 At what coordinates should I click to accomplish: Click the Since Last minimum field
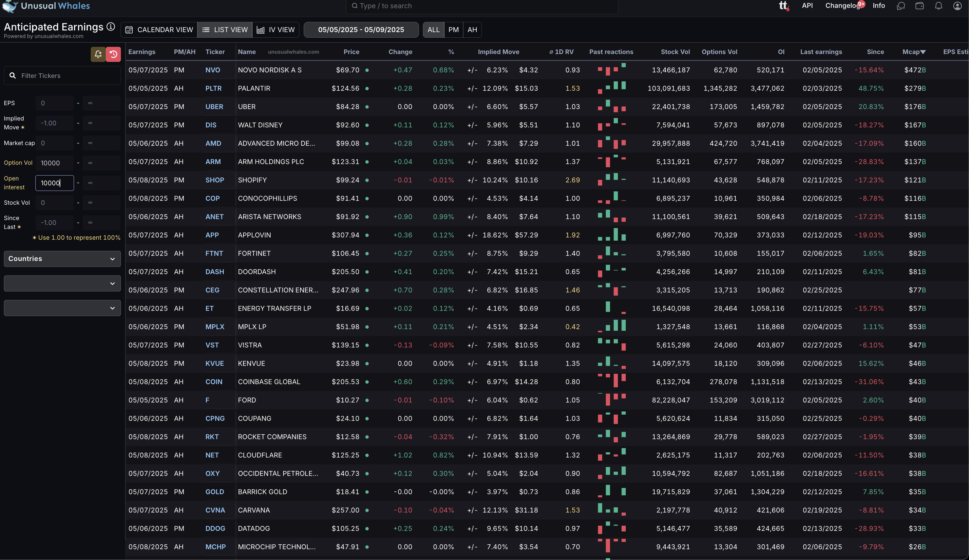[55, 223]
